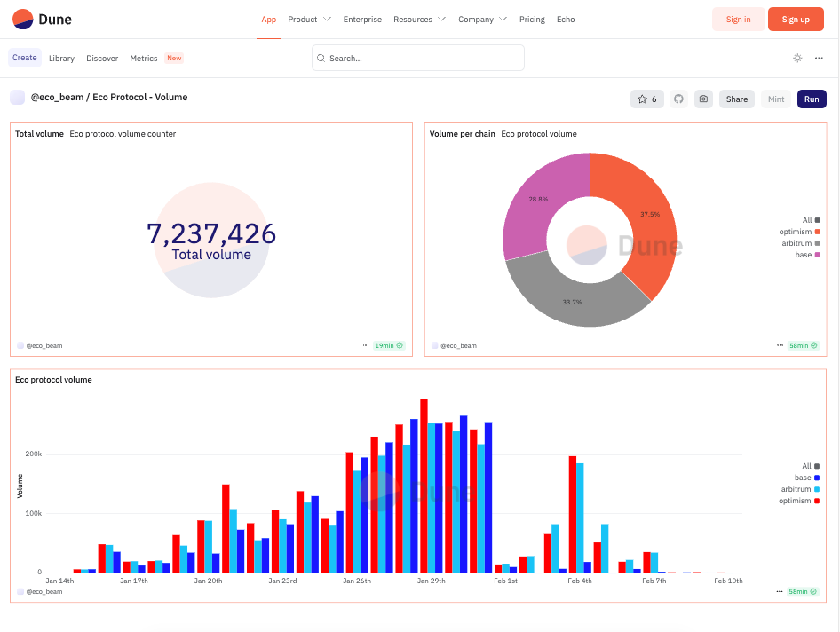This screenshot has height=632, width=840.
Task: Open the top-right more options ellipsis
Action: point(819,58)
